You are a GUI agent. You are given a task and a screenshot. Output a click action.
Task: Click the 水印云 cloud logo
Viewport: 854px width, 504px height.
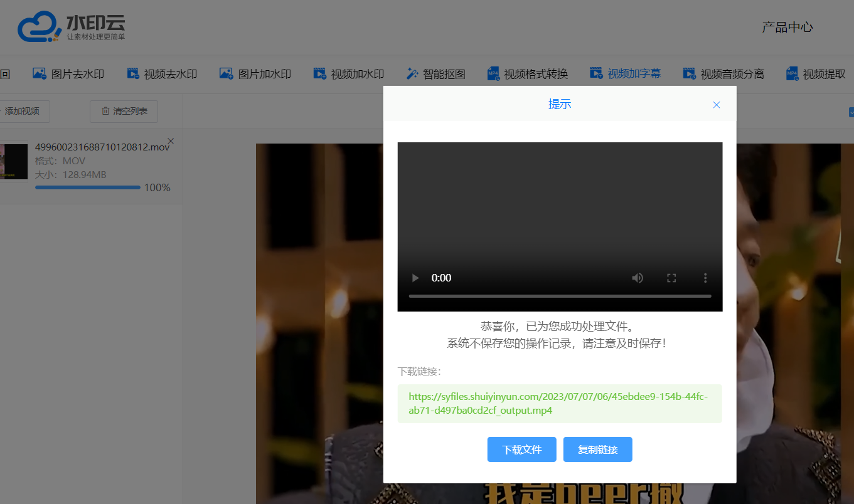coord(71,28)
